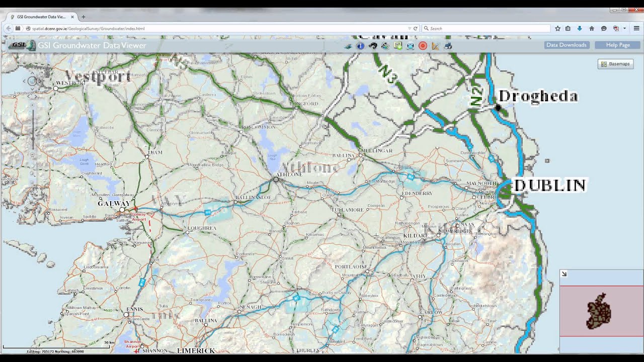Image resolution: width=644 pixels, height=362 pixels.
Task: Pan map left with navigation arrow
Action: (24, 81)
